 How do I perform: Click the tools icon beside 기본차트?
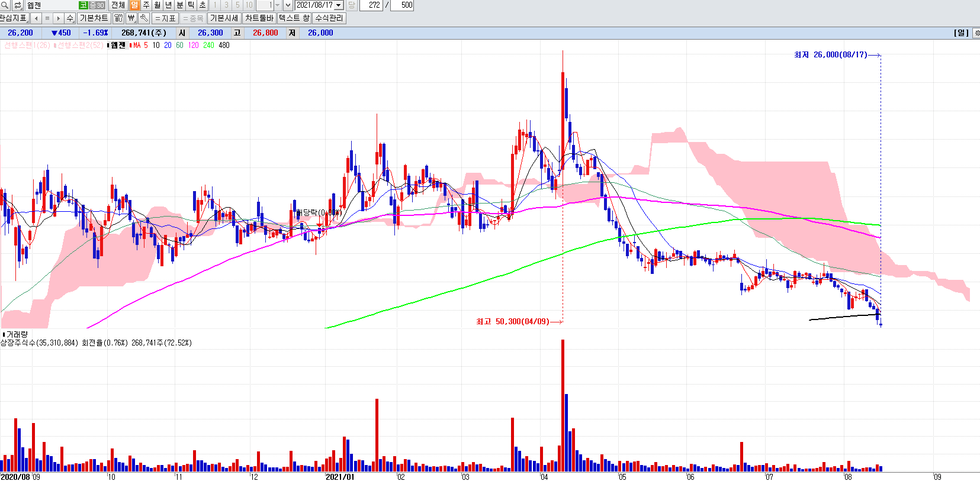(x=118, y=18)
